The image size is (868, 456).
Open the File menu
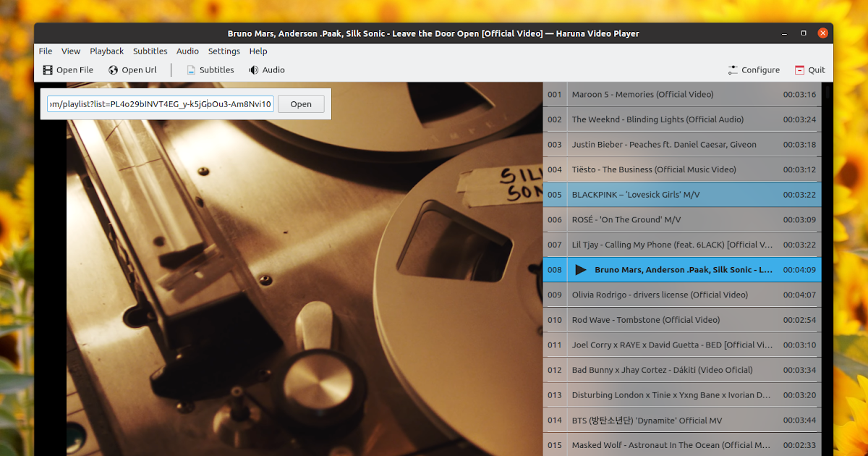[45, 51]
